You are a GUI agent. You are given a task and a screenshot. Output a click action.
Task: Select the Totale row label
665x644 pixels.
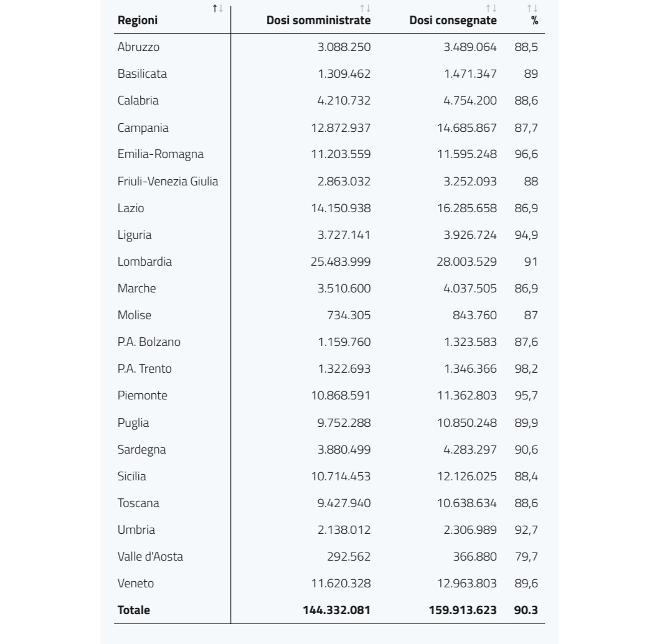(134, 610)
